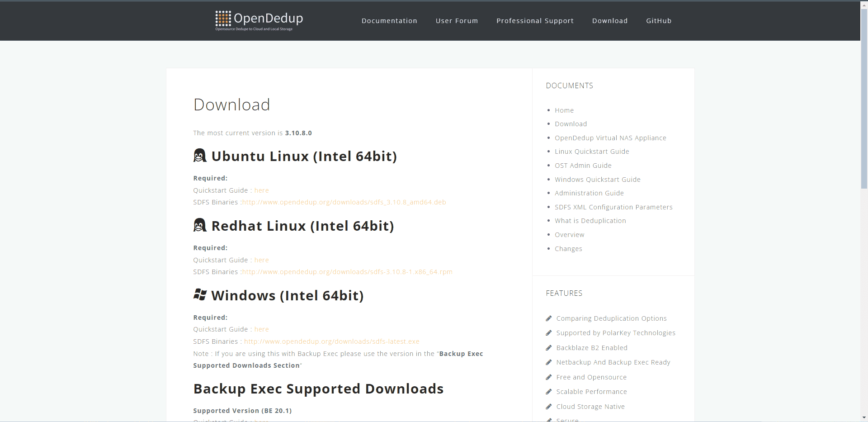Click the page vertical scrollbar thumb
The width and height of the screenshot is (868, 422).
pos(864,99)
